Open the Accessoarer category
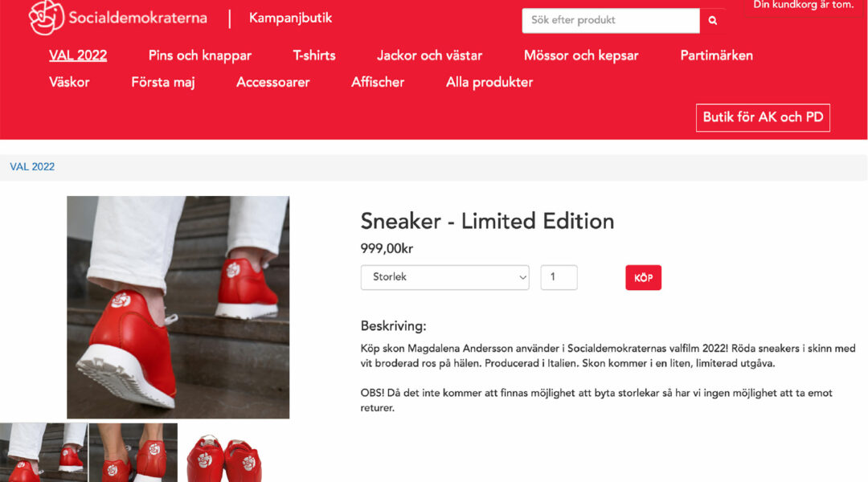 pyautogui.click(x=273, y=83)
